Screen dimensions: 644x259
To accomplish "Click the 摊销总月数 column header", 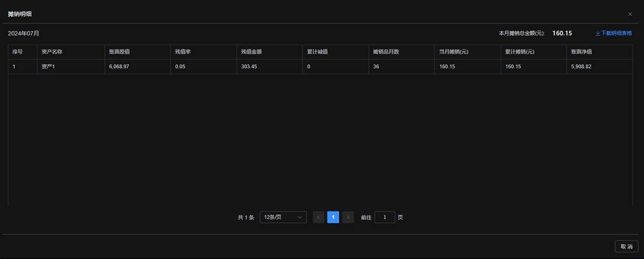I will [x=386, y=52].
